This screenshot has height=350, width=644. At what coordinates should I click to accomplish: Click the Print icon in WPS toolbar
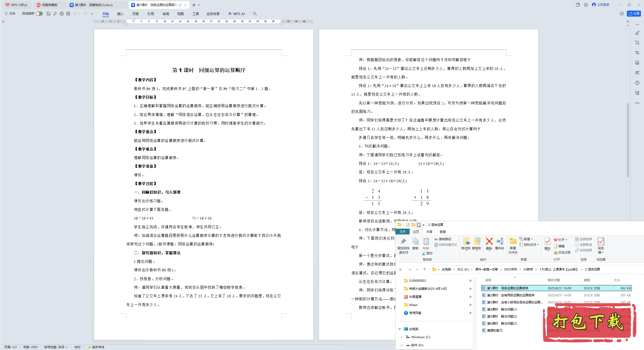pyautogui.click(x=62, y=14)
